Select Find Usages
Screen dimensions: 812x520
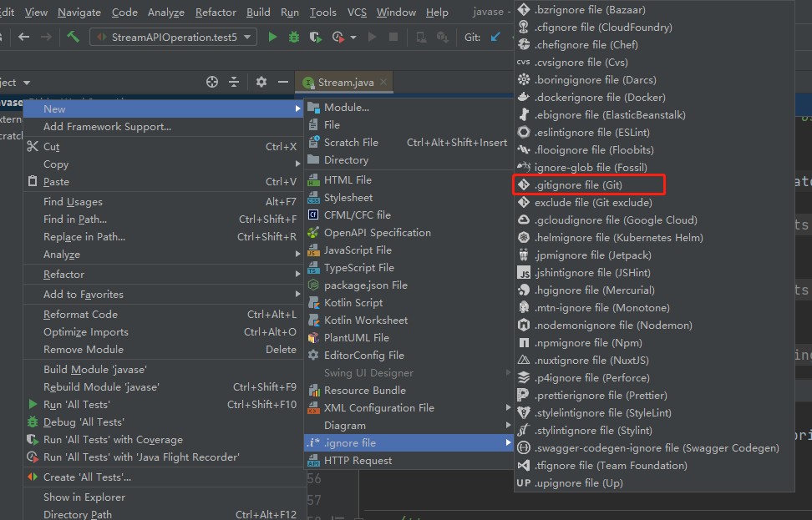coord(163,202)
